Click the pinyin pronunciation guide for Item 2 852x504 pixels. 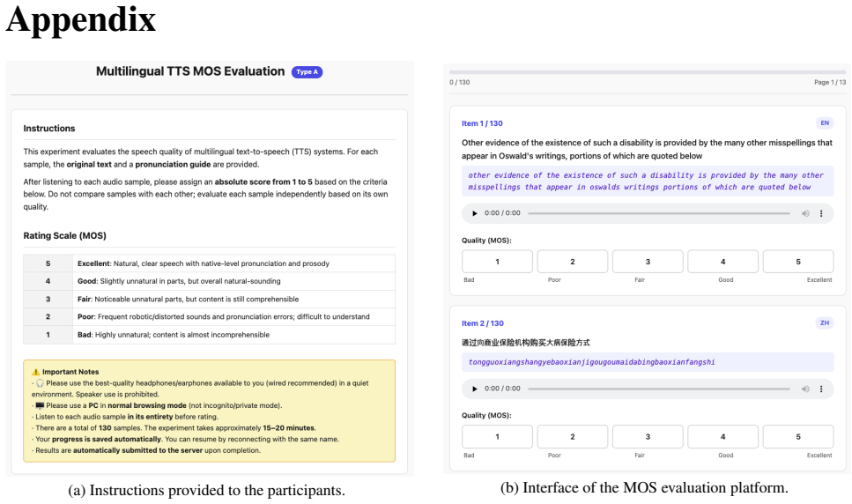(648, 362)
